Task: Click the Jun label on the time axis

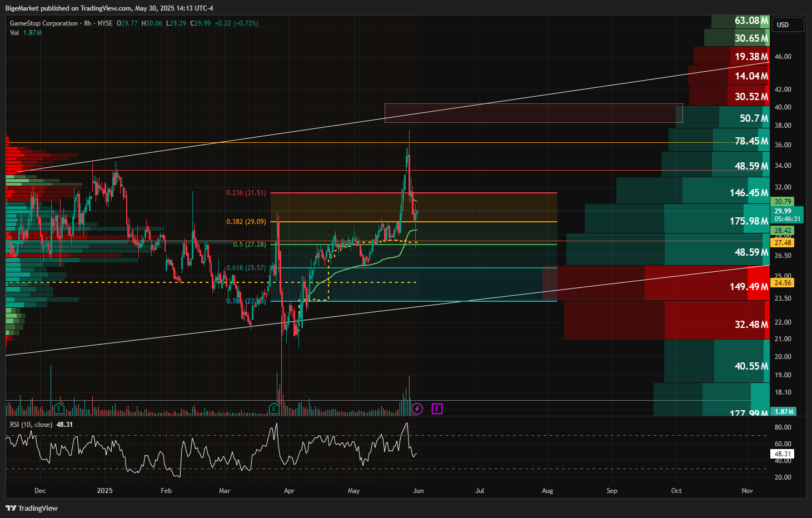Action: [419, 491]
